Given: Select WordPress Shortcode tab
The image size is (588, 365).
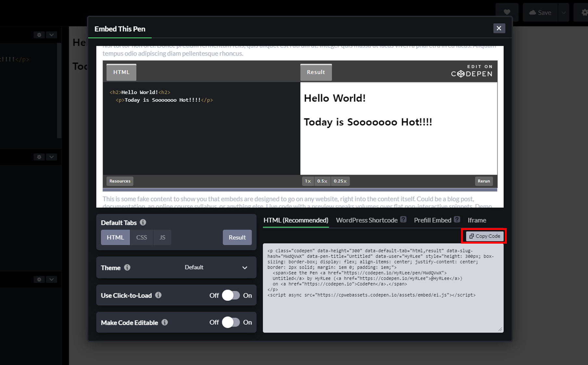Looking at the screenshot, I should click(x=367, y=220).
